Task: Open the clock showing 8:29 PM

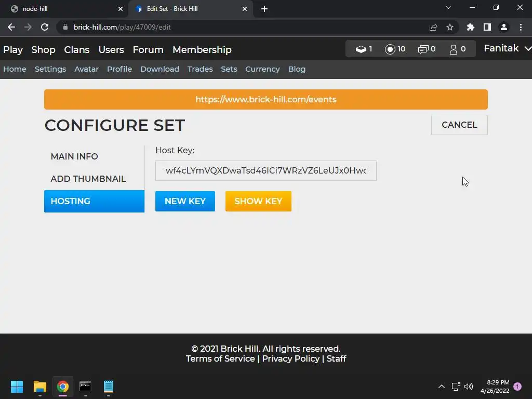Action: click(495, 387)
